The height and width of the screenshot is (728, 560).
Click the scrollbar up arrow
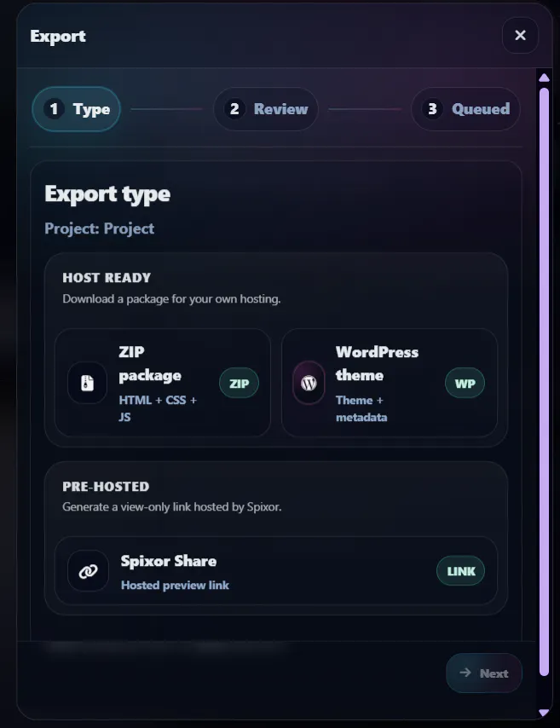544,78
